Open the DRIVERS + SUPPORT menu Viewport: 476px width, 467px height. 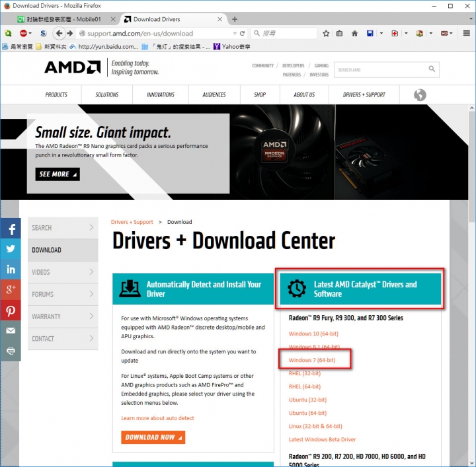click(x=364, y=95)
